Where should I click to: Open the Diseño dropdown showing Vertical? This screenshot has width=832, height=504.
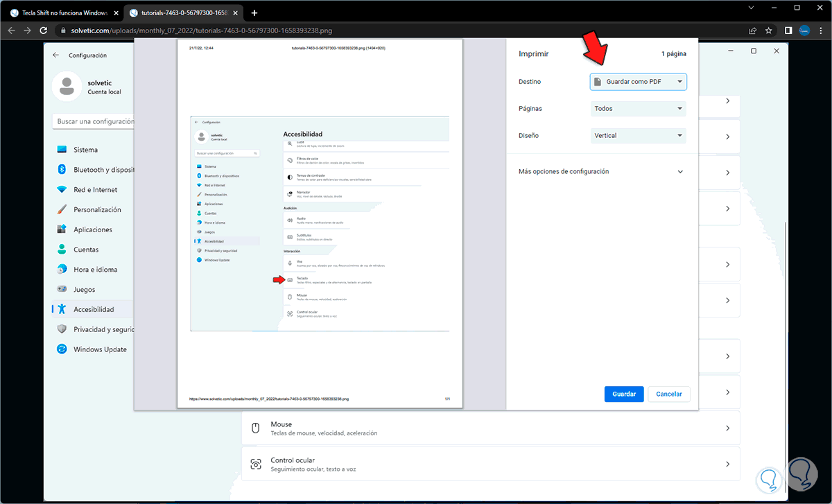click(x=638, y=136)
